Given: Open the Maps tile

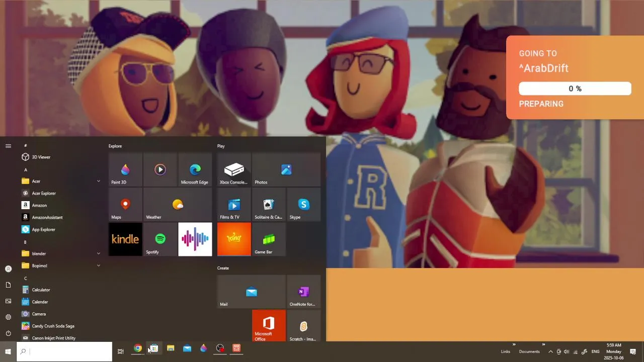Looking at the screenshot, I should tap(125, 205).
